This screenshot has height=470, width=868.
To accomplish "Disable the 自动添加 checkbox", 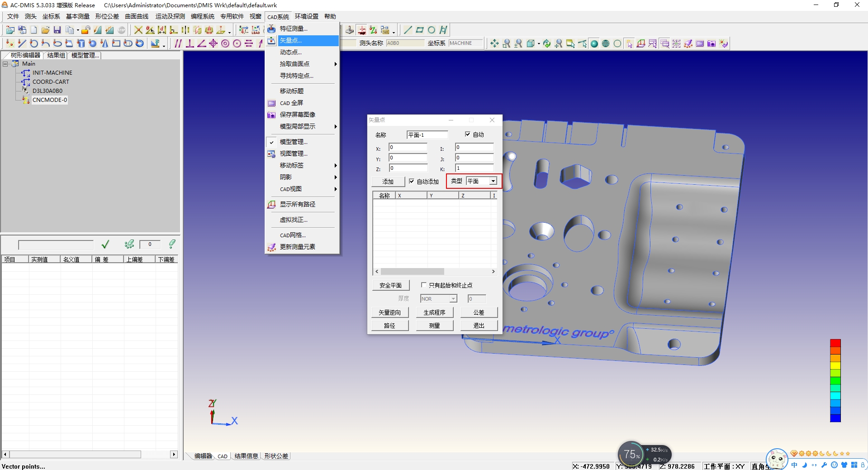I will (412, 181).
